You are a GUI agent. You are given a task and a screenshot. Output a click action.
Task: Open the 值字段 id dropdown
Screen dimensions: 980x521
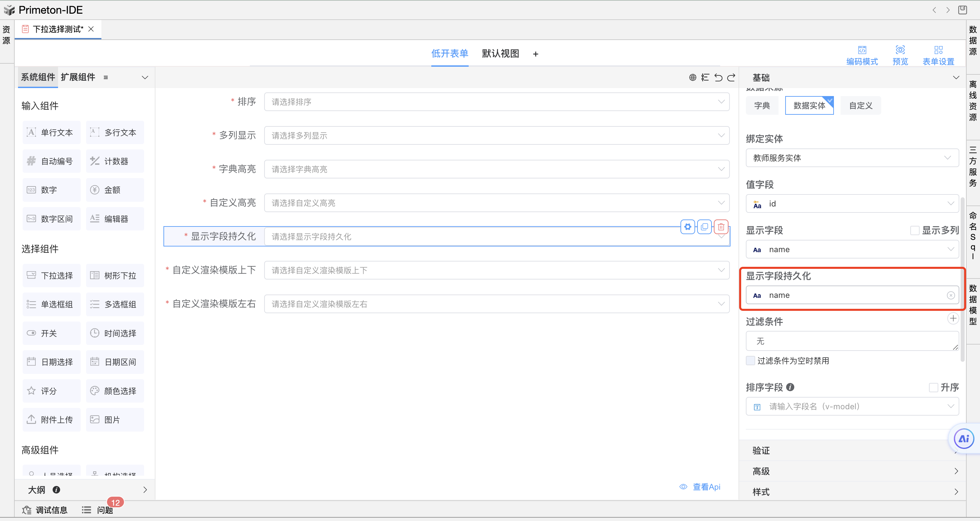[852, 204]
